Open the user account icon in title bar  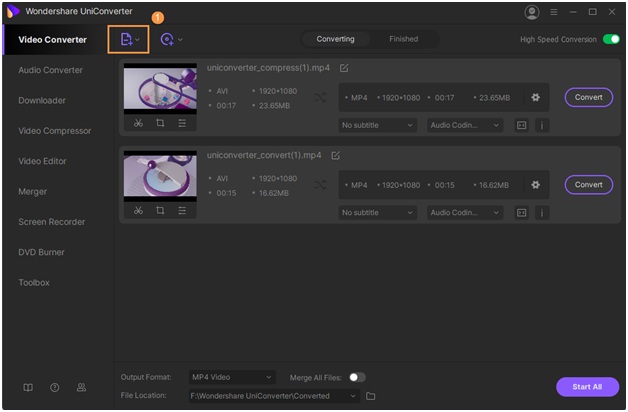tap(531, 12)
